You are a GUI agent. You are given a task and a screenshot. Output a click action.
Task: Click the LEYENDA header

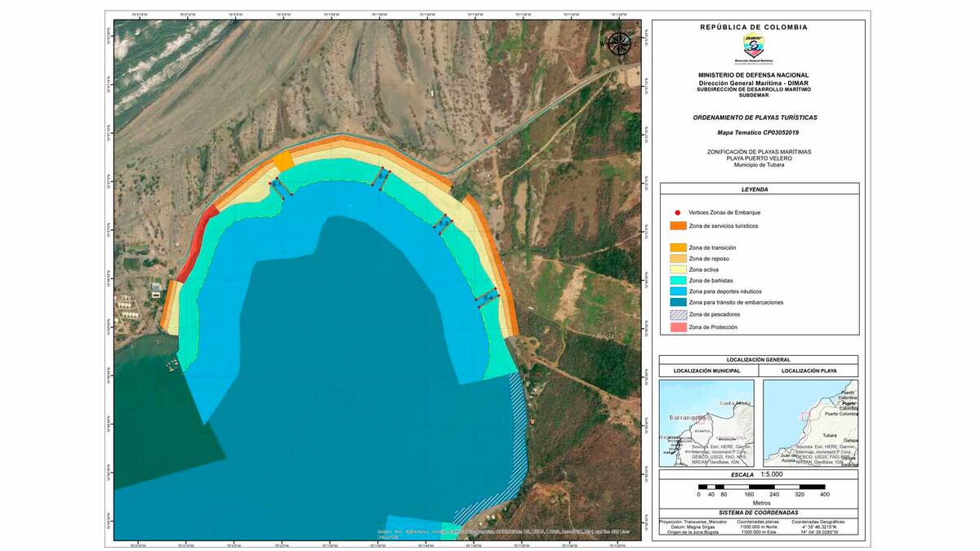(x=759, y=189)
